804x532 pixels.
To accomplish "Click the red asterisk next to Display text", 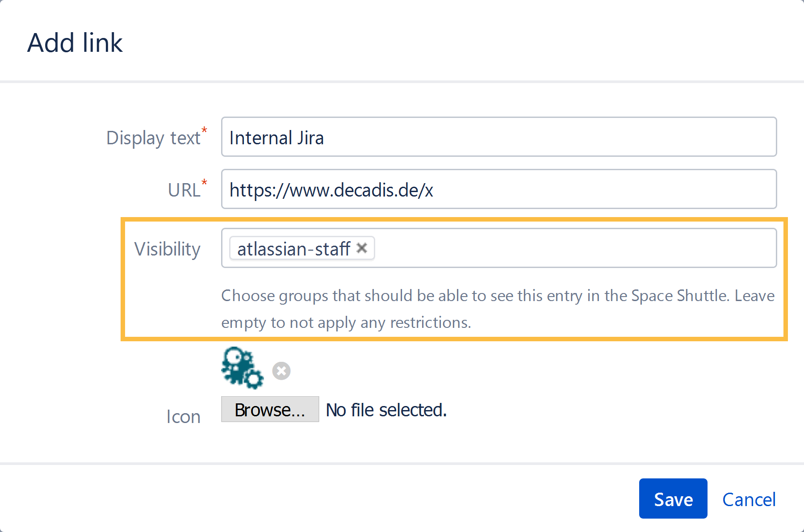I will [x=204, y=130].
